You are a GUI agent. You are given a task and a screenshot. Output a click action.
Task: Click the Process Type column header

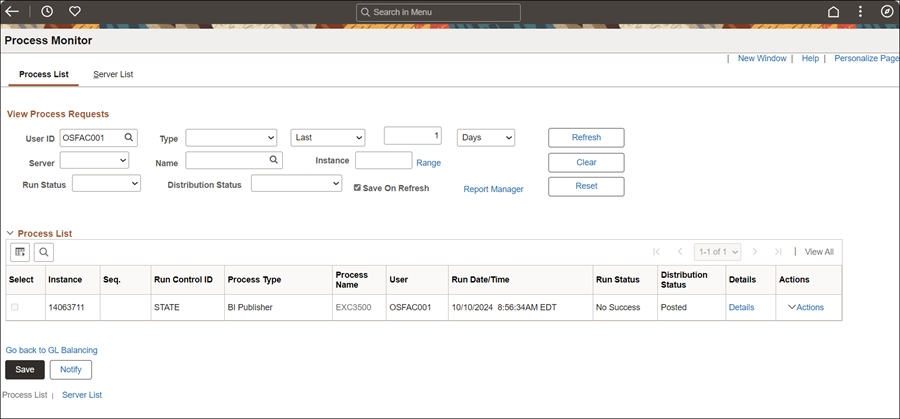click(254, 280)
